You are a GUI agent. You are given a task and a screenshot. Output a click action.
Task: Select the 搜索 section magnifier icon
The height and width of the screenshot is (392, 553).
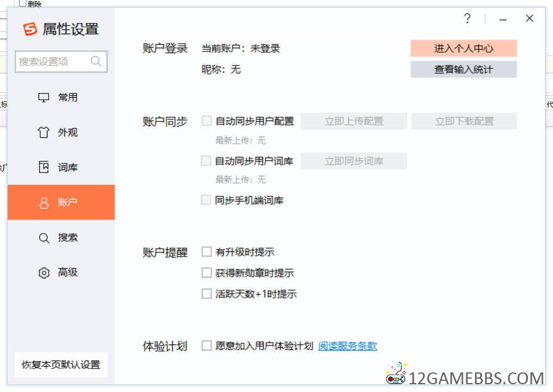[44, 238]
